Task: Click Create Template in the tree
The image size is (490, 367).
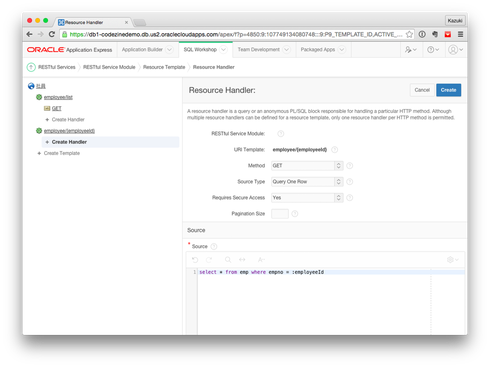Action: [x=62, y=153]
